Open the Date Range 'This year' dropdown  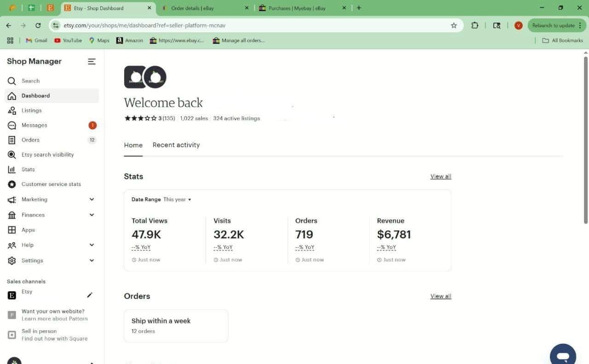click(x=177, y=200)
